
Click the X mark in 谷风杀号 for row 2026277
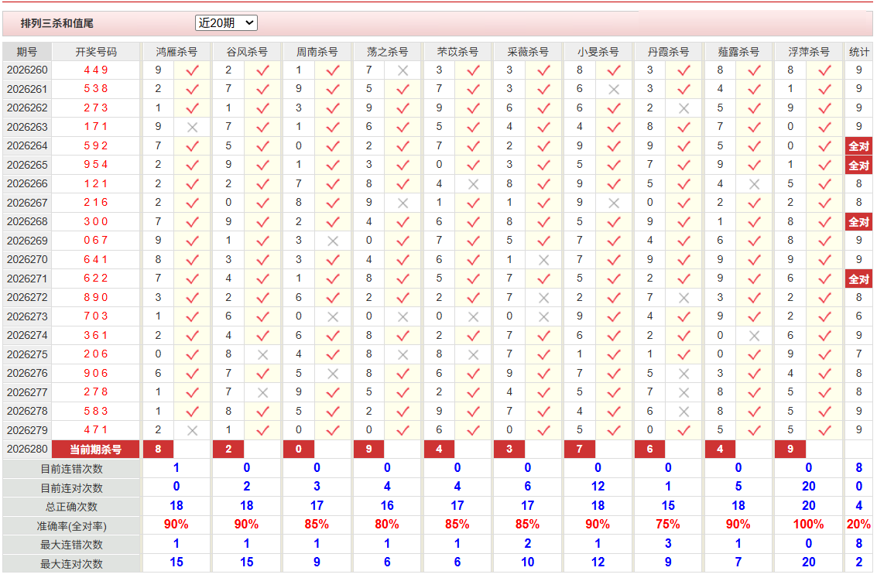point(262,393)
